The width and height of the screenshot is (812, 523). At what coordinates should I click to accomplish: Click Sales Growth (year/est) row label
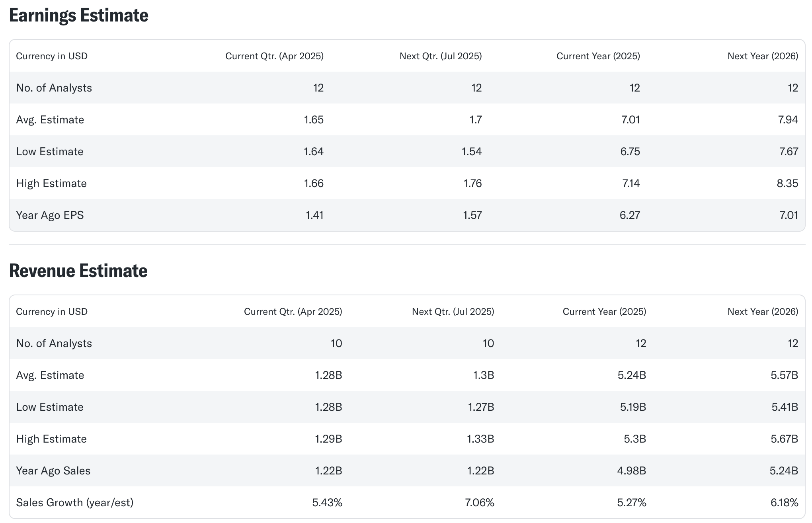pos(75,503)
